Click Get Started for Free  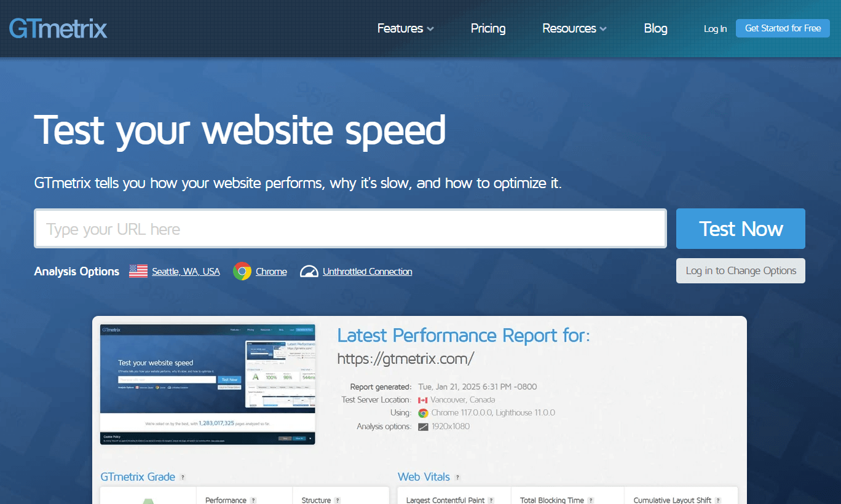click(x=783, y=28)
